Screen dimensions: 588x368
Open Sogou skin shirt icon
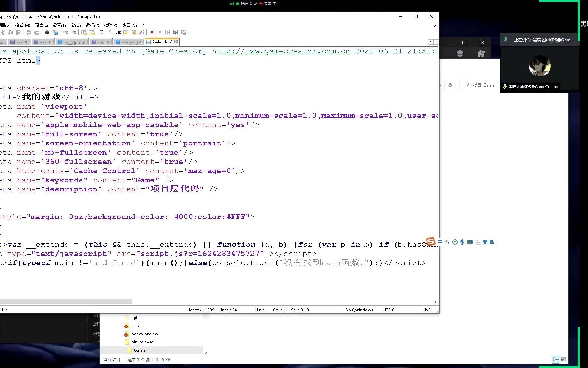(485, 242)
